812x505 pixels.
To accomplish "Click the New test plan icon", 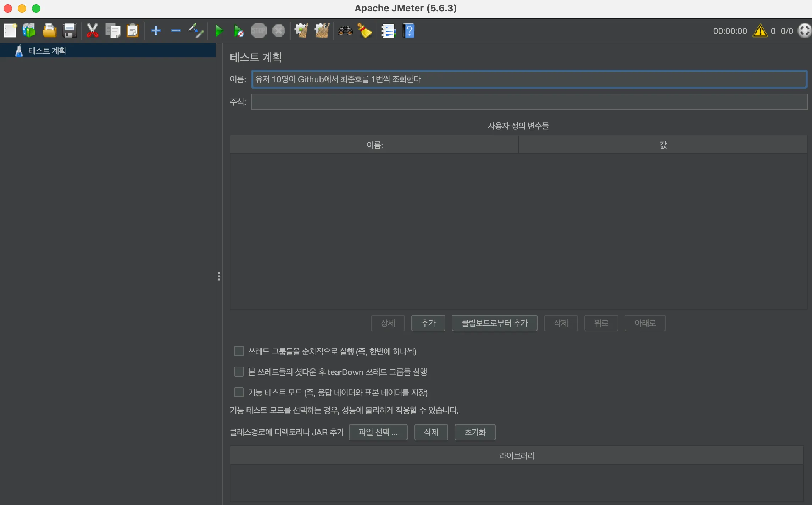I will coord(10,31).
